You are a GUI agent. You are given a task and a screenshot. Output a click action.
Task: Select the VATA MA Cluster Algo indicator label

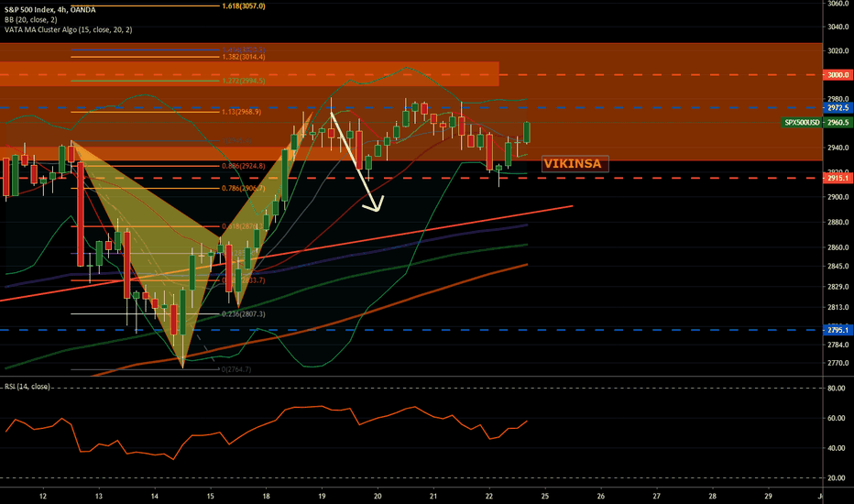point(68,29)
